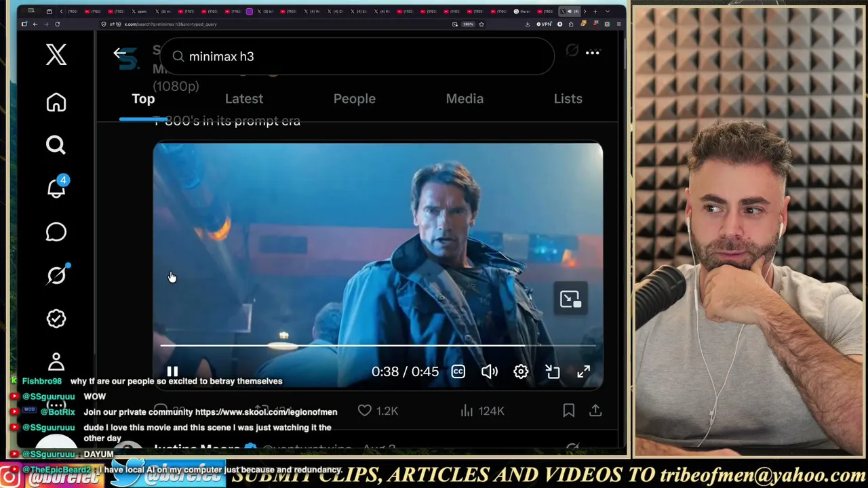Go to the Home timeline icon
Viewport: 868px width, 488px height.
click(x=56, y=102)
